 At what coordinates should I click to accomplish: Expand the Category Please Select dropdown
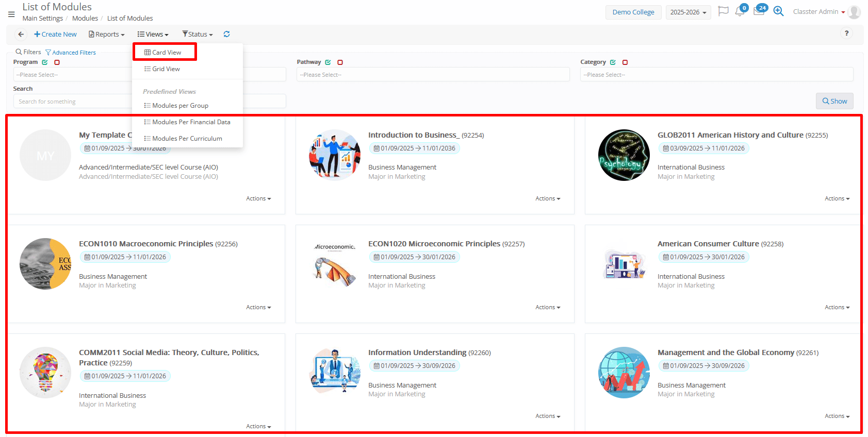coord(716,75)
